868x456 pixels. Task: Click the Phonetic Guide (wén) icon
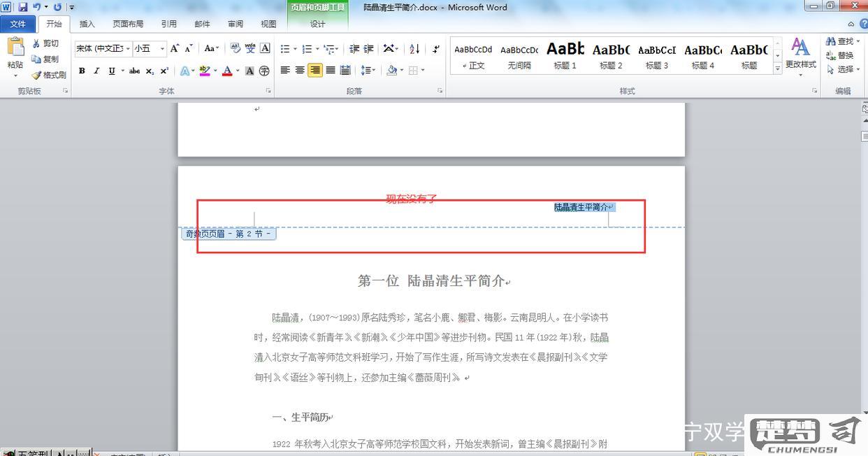click(x=250, y=48)
